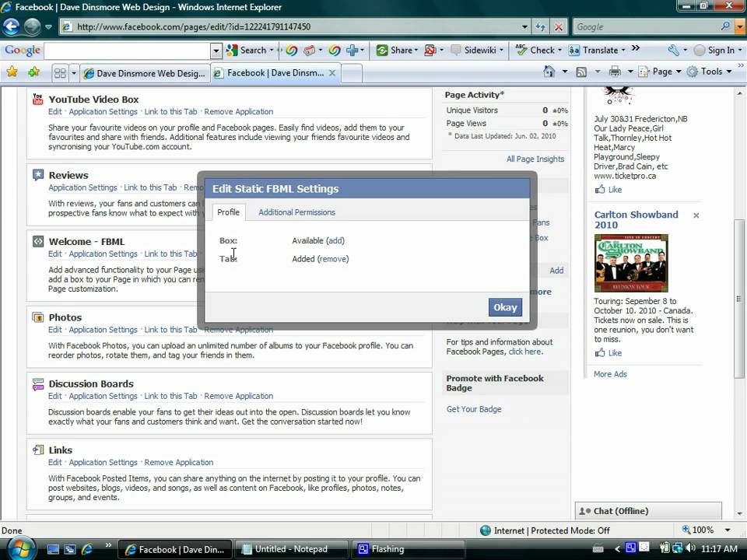Open Untitled - Notepad from taskbar
Screen dimensions: 747x560
coord(290,549)
